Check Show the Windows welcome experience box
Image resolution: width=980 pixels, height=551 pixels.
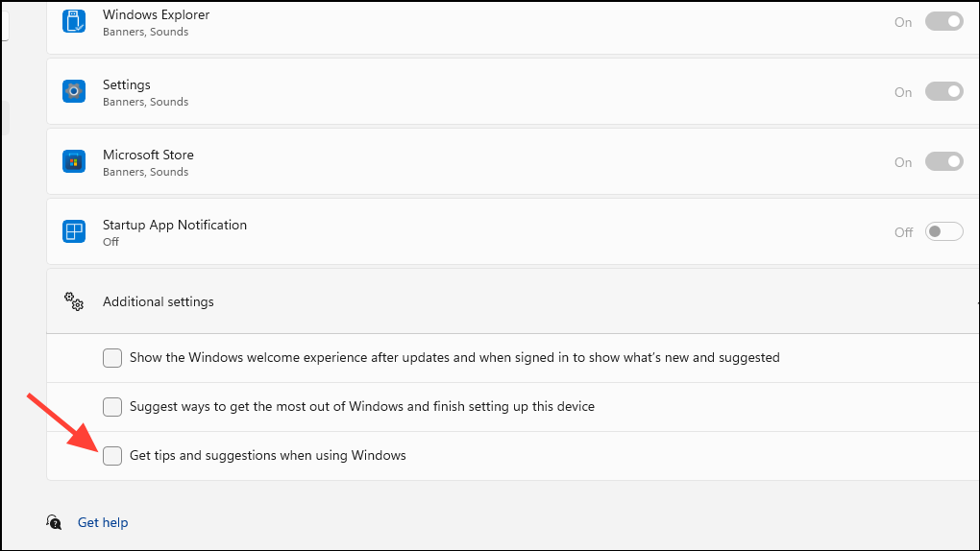pyautogui.click(x=112, y=358)
